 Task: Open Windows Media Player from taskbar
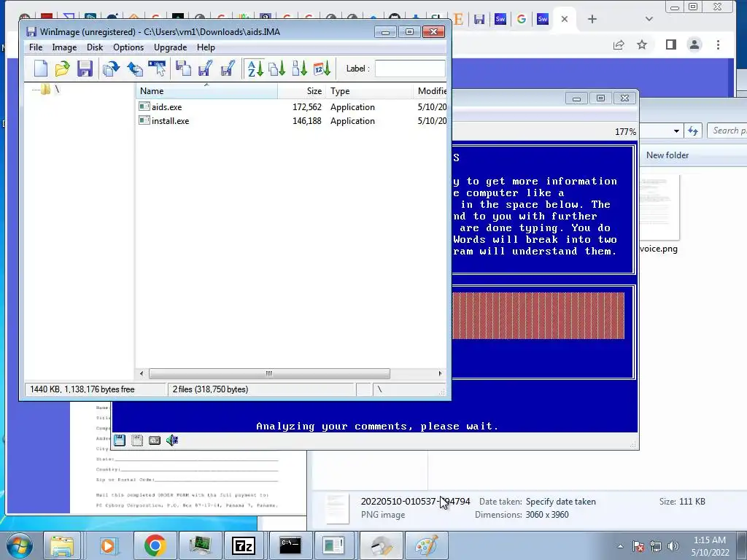click(108, 545)
